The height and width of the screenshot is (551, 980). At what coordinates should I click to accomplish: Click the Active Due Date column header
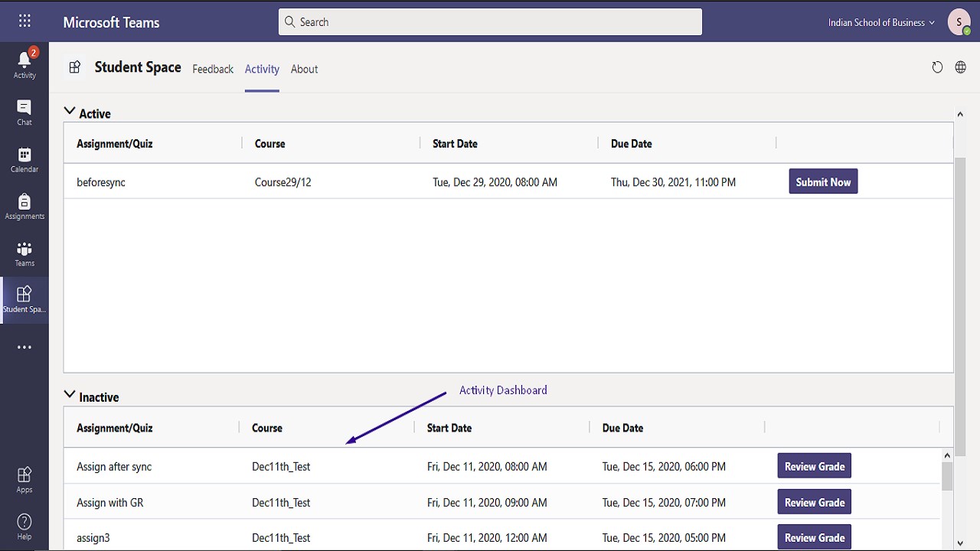point(632,143)
